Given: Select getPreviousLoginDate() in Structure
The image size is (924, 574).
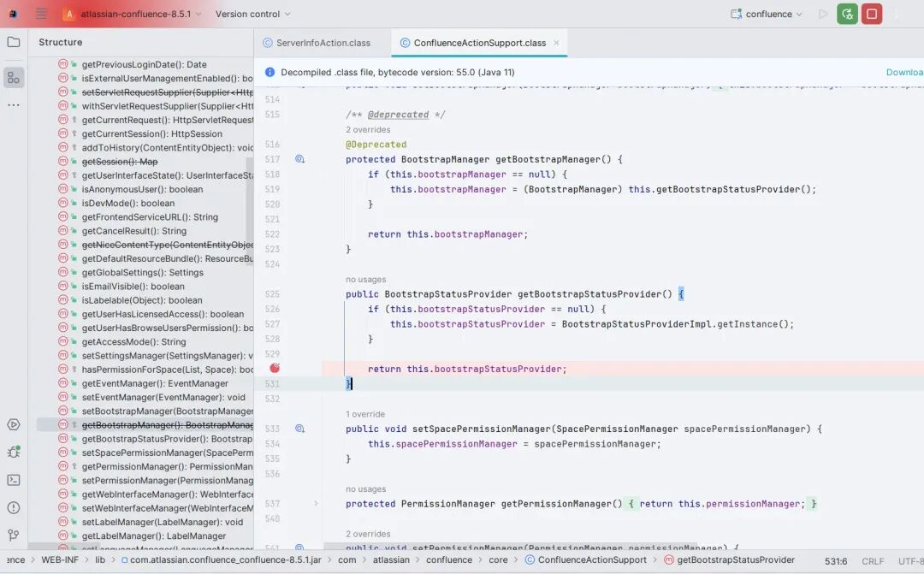Looking at the screenshot, I should (145, 64).
